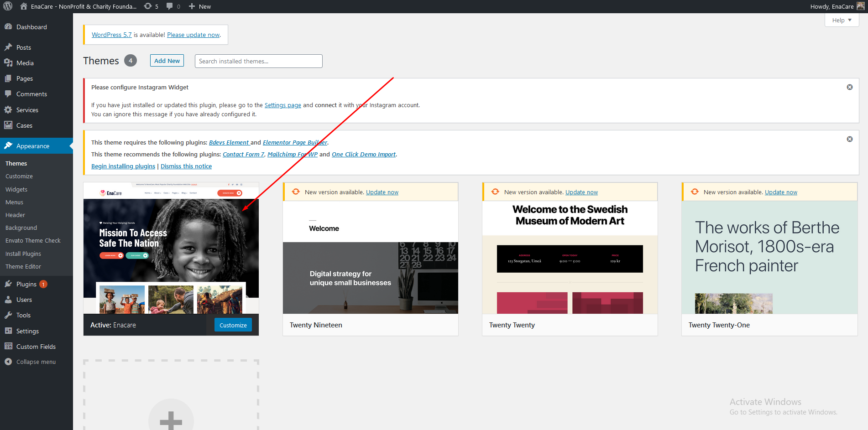Image resolution: width=868 pixels, height=430 pixels.
Task: Click the Tools wrench icon
Action: click(8, 315)
